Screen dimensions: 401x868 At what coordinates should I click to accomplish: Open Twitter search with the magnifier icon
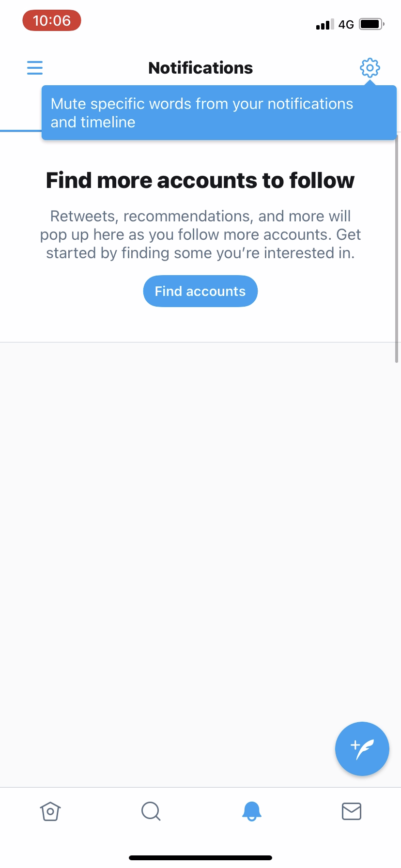pos(150,811)
